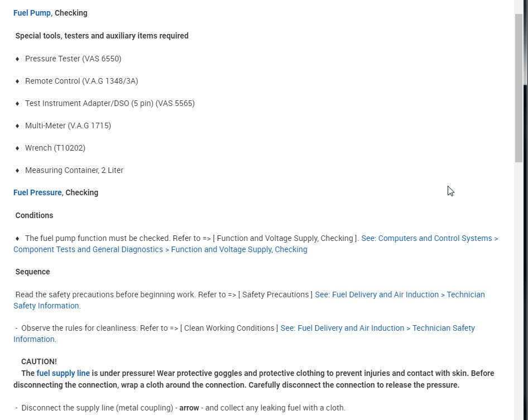
Task: Click the 'Remote Control (V.A.G 1348/3A)' list item
Action: [81, 81]
